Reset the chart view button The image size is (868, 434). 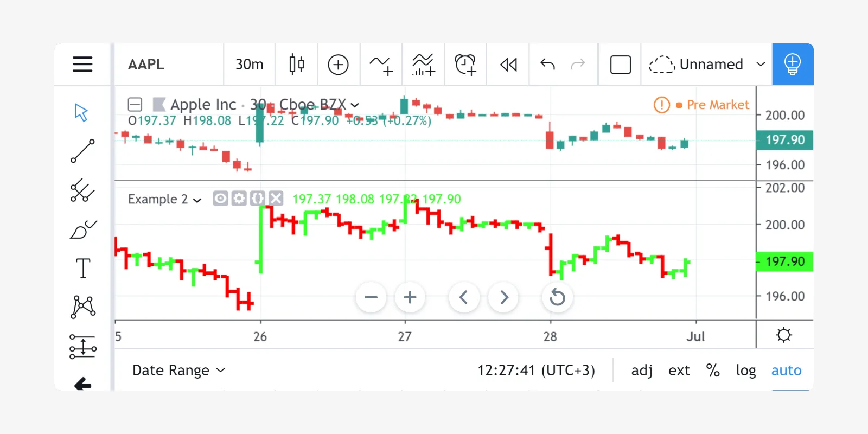click(x=558, y=297)
